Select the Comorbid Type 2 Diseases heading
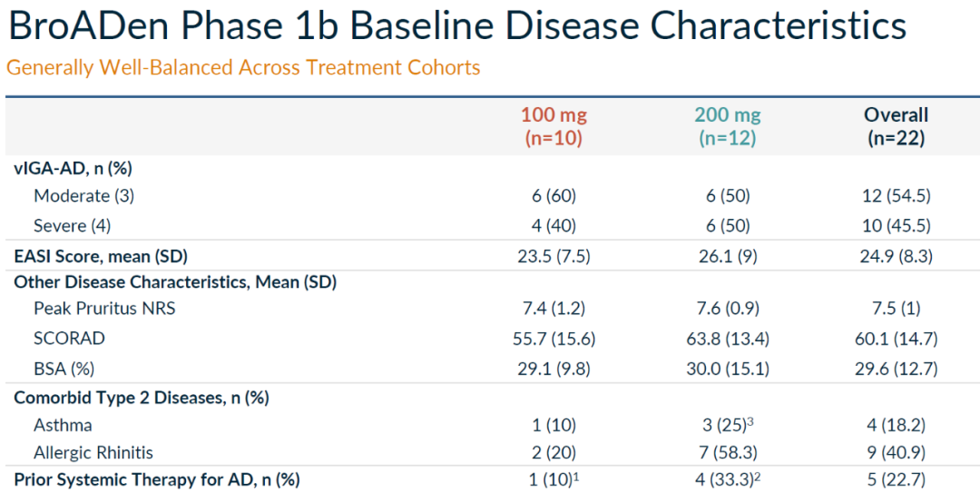This screenshot has width=980, height=493. pos(141,398)
